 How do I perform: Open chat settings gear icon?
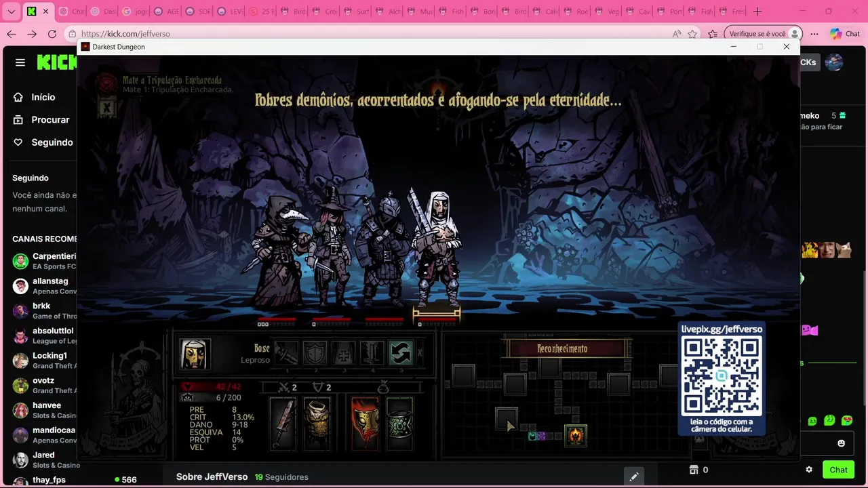[x=809, y=470]
